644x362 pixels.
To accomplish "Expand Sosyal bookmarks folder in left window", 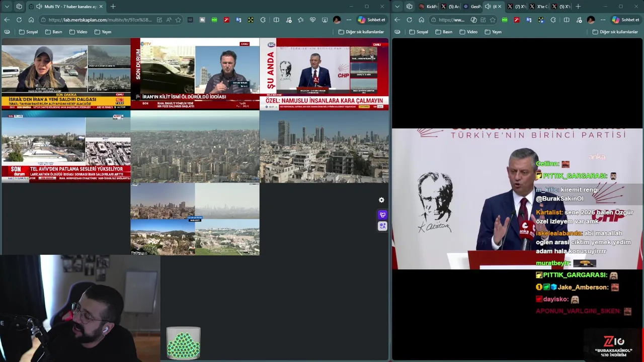I will tap(28, 32).
